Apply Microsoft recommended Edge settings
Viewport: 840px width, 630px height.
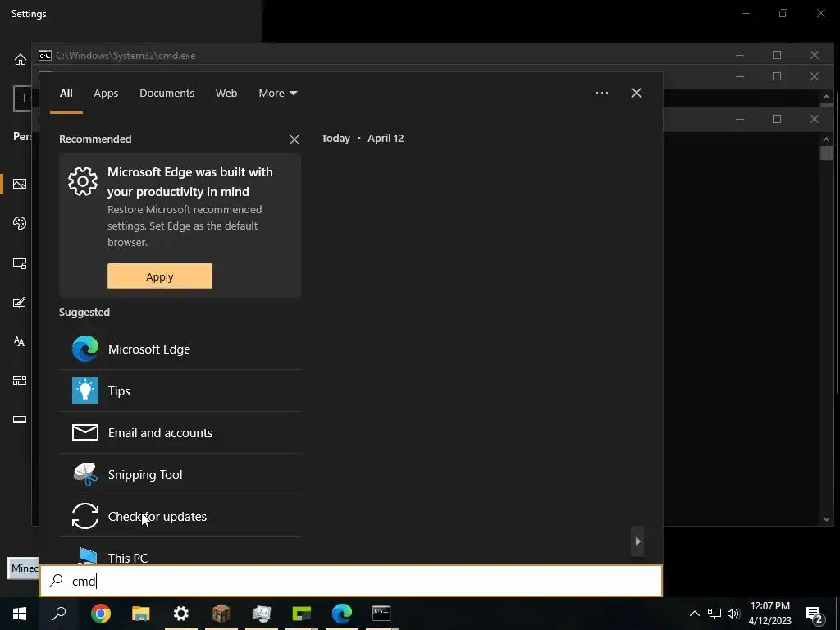(160, 276)
